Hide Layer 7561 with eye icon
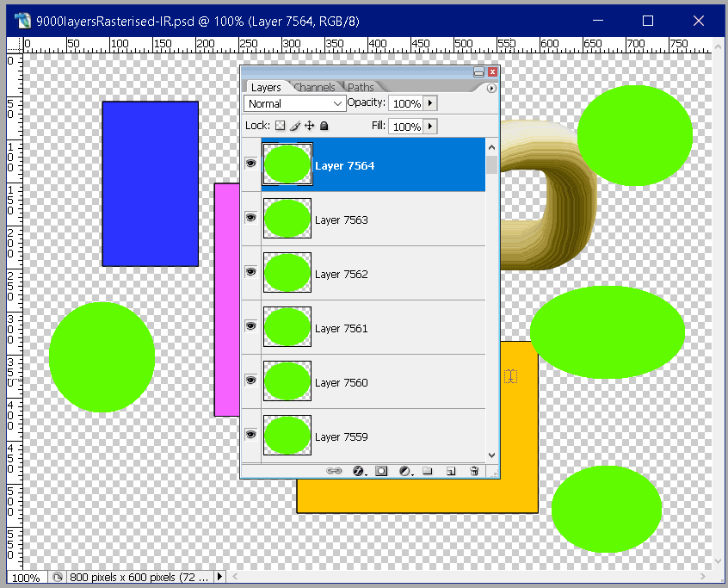Image resolution: width=728 pixels, height=588 pixels. [x=250, y=326]
